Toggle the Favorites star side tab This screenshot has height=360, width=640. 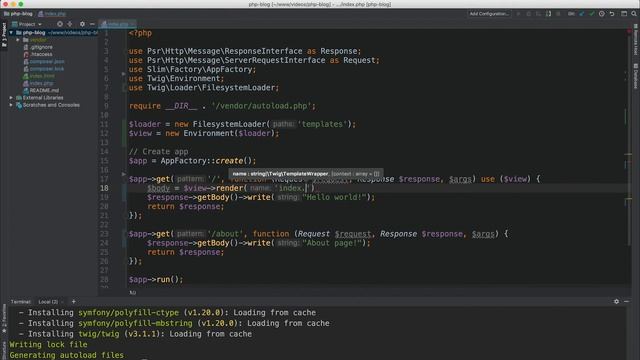(x=4, y=319)
